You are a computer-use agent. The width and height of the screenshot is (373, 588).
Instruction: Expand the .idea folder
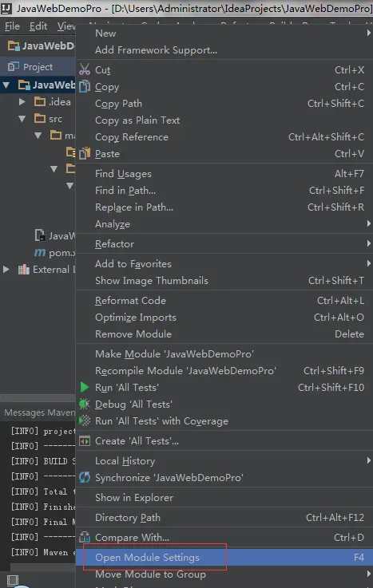pyautogui.click(x=22, y=101)
